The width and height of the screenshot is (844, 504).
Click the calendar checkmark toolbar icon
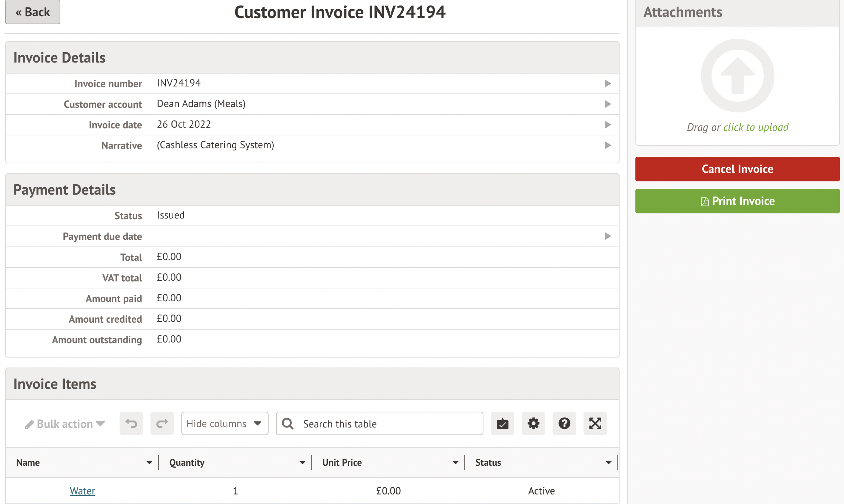tap(502, 423)
